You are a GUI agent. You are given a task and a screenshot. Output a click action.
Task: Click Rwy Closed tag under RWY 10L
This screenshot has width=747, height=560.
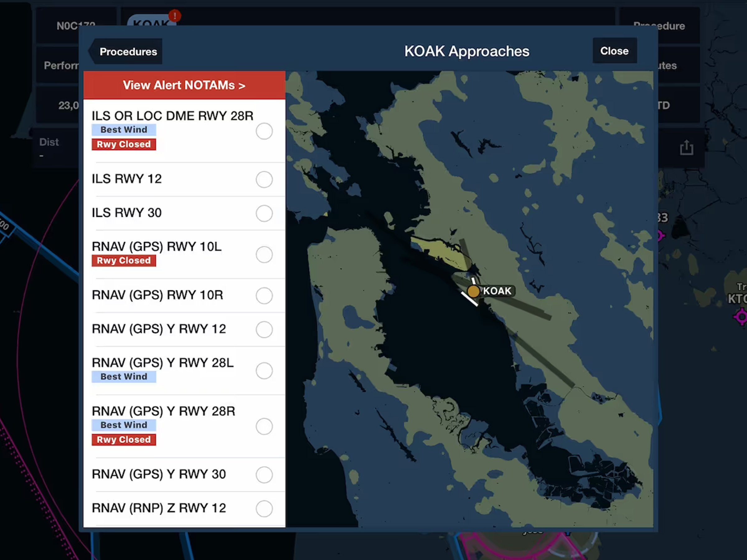(x=124, y=261)
